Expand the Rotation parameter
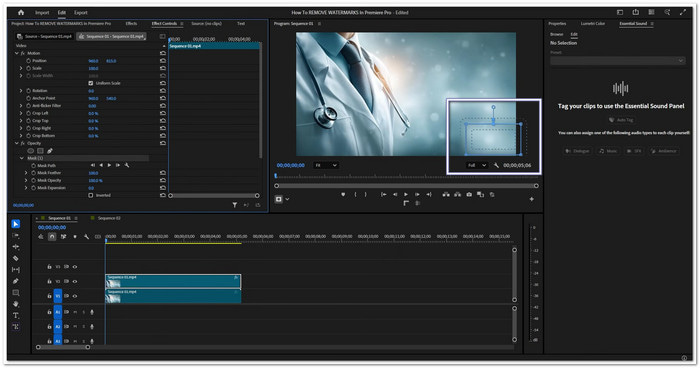Image resolution: width=700 pixels, height=368 pixels. (21, 91)
